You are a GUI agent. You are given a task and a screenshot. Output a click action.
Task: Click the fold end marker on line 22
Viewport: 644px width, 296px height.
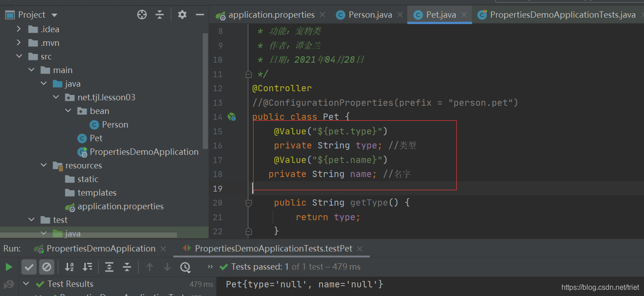pyautogui.click(x=248, y=232)
